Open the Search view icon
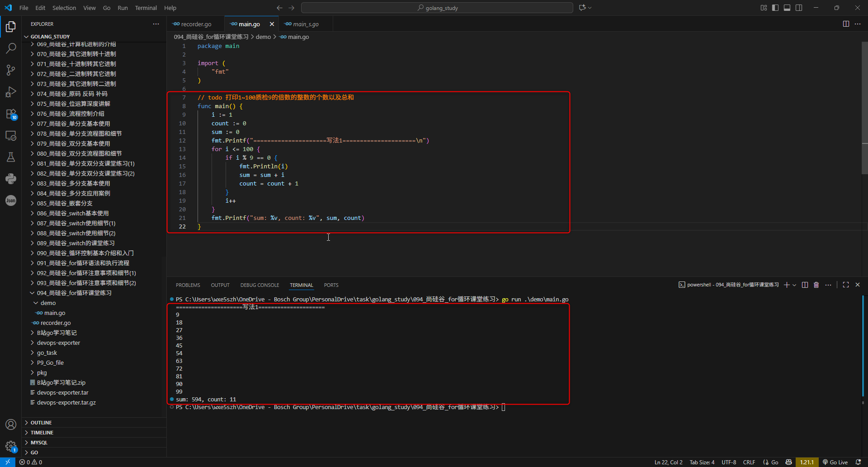 click(11, 48)
